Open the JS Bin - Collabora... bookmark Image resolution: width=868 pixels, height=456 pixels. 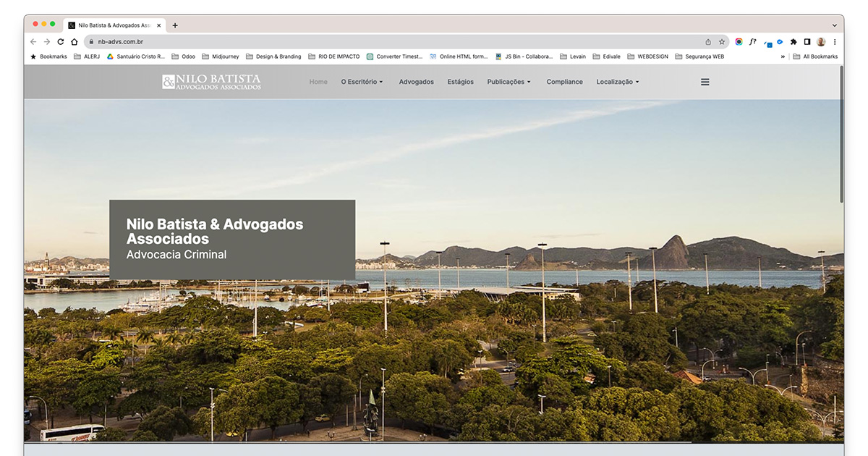coord(524,56)
